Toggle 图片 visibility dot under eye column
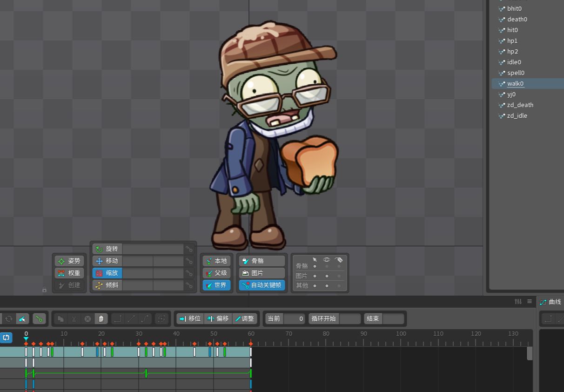Viewport: 564px width, 392px height. pyautogui.click(x=327, y=276)
